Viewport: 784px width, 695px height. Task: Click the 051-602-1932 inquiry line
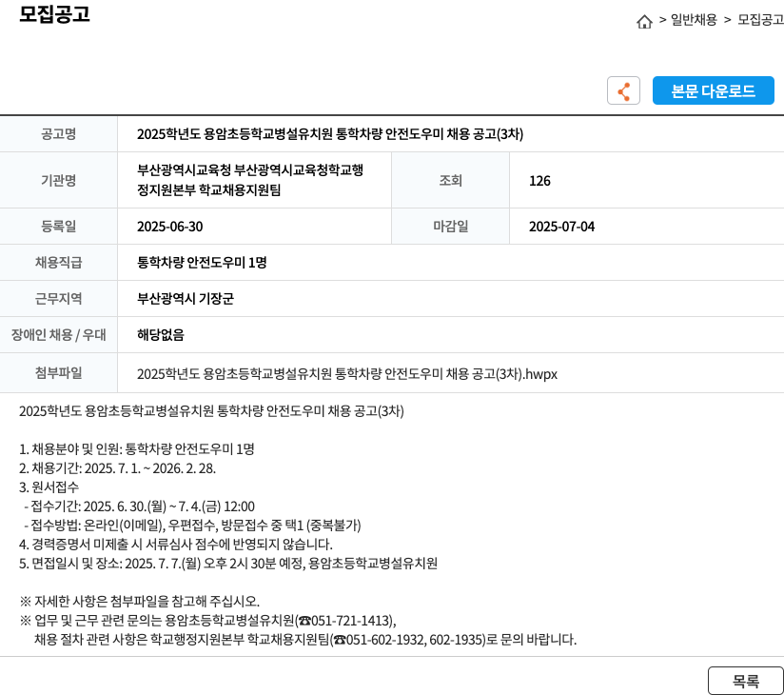coord(305,640)
